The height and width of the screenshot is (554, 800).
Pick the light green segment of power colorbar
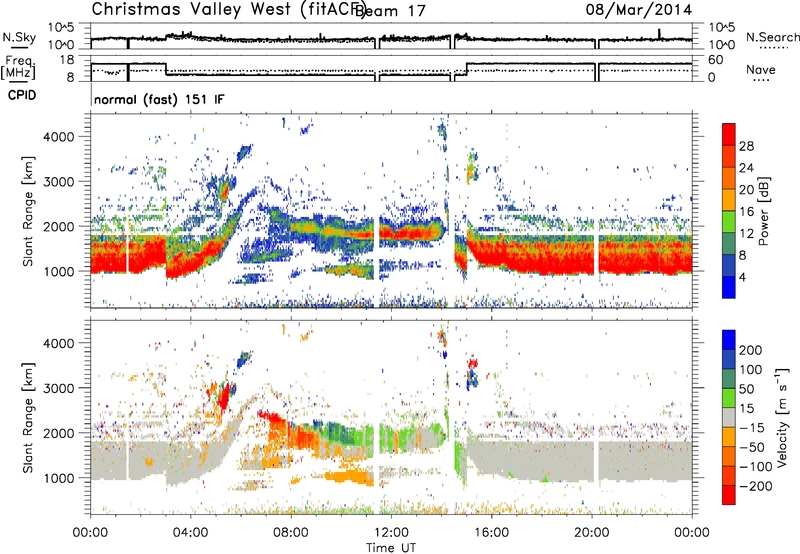(x=729, y=222)
